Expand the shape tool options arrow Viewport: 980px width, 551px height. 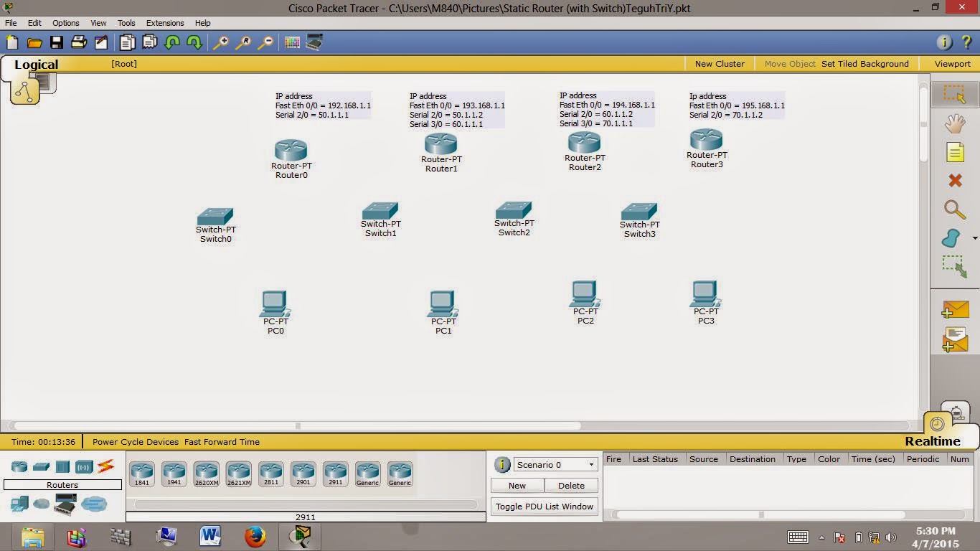pos(974,237)
